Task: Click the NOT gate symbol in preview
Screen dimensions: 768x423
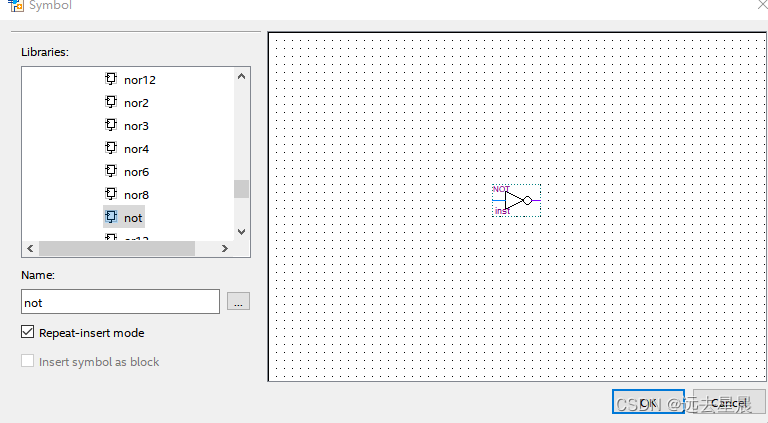Action: (x=517, y=200)
